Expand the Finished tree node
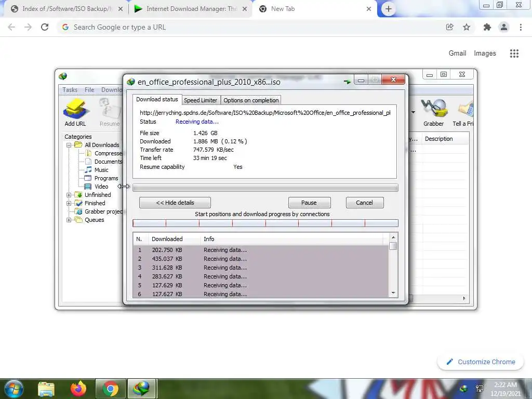Image resolution: width=532 pixels, height=399 pixels. tap(69, 203)
